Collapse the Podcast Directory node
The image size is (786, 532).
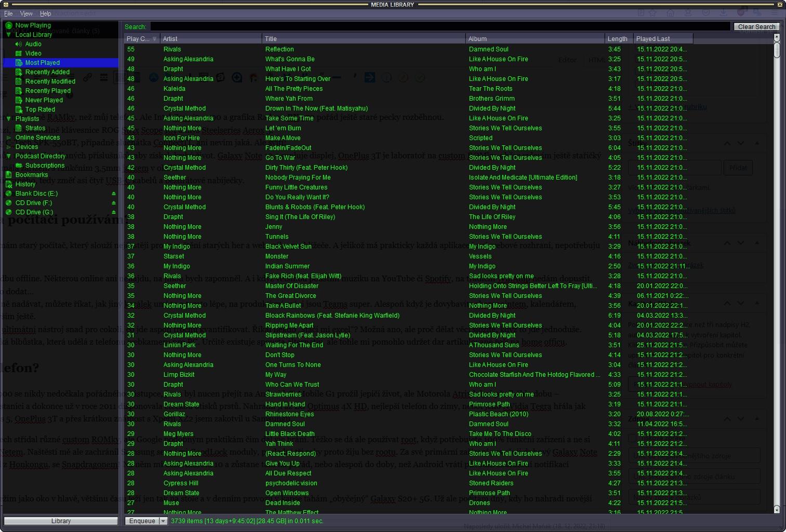9,156
